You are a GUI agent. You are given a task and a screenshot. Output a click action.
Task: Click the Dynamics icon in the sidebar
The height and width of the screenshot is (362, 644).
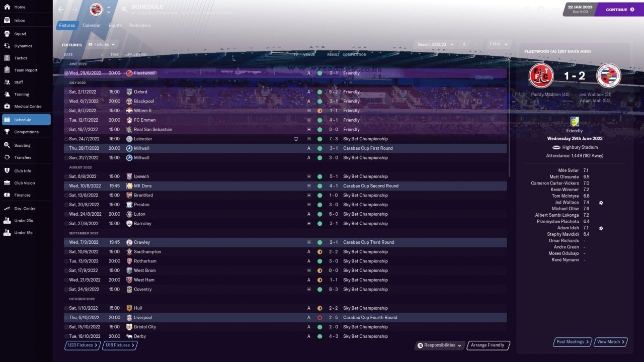tap(8, 46)
